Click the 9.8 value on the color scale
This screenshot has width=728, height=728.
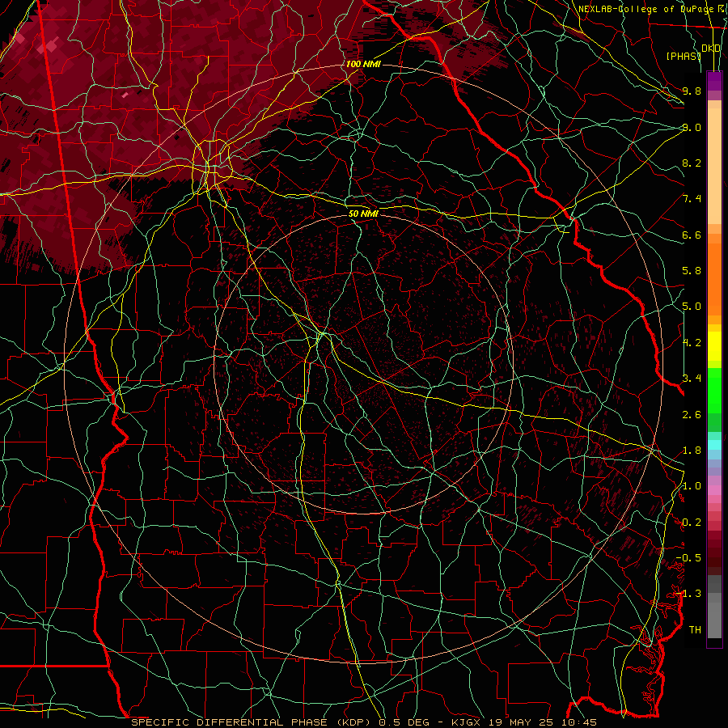(692, 91)
